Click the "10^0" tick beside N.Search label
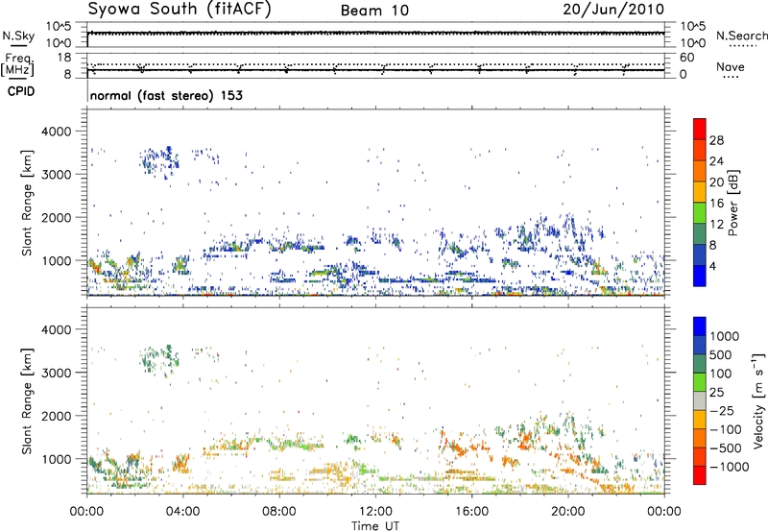Image resolution: width=768 pixels, height=532 pixels. pos(692,43)
